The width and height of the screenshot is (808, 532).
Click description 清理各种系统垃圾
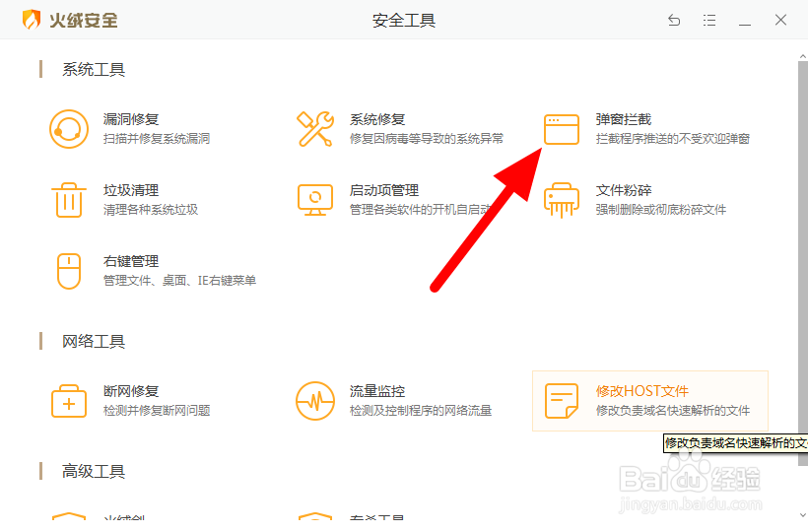tap(151, 210)
